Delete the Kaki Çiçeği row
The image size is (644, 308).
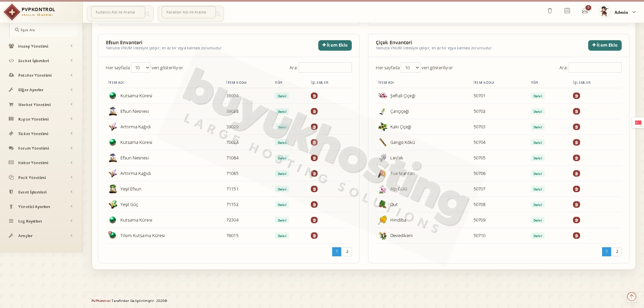coord(576,127)
